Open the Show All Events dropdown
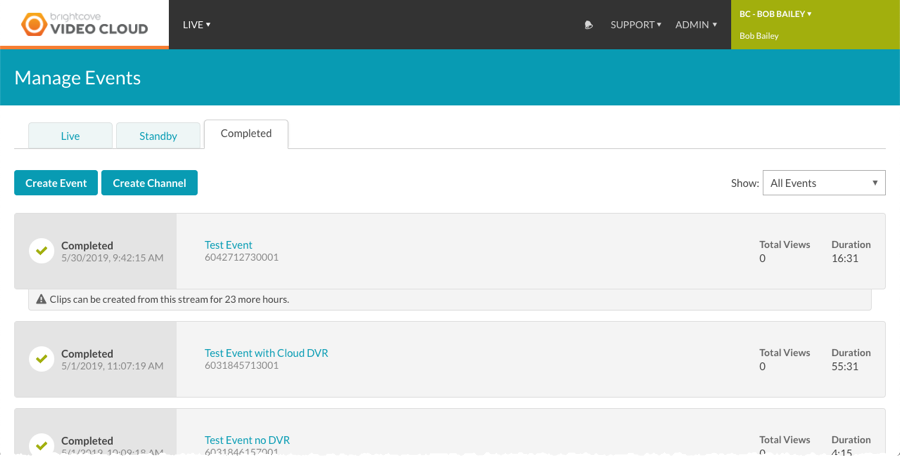This screenshot has height=456, width=900. tap(824, 183)
